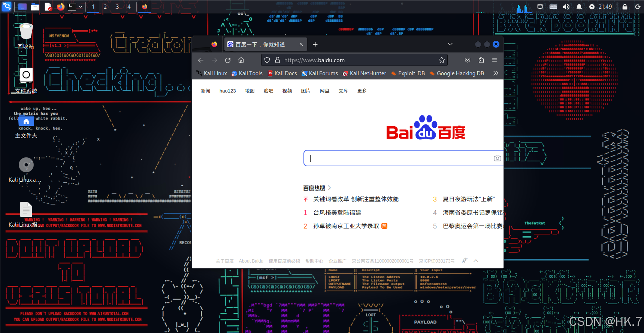The width and height of the screenshot is (644, 333).
Task: Open hot search 台风格美登陆福建
Action: [x=337, y=213]
